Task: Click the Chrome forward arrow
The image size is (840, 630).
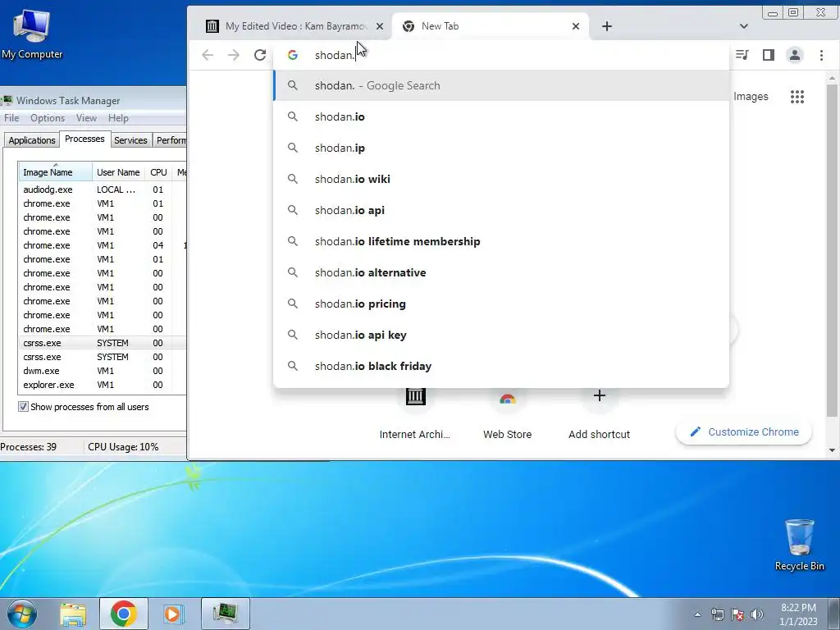Action: 234,55
